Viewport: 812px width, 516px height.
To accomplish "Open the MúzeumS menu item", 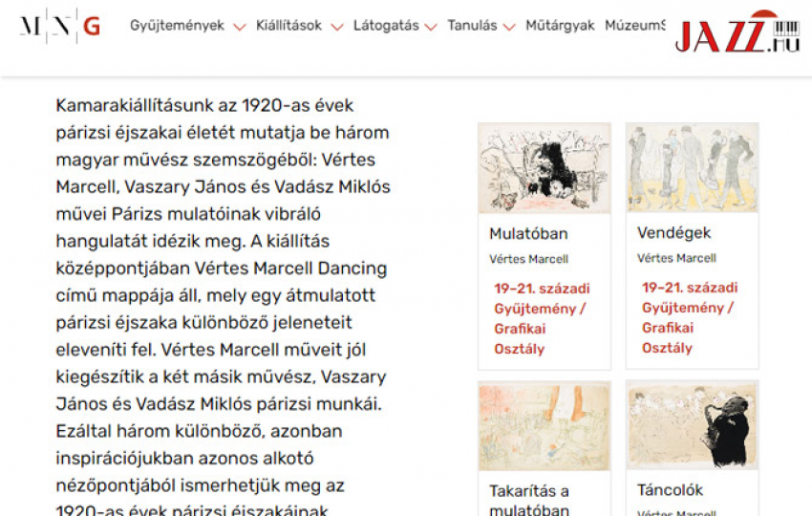I will pos(635,26).
